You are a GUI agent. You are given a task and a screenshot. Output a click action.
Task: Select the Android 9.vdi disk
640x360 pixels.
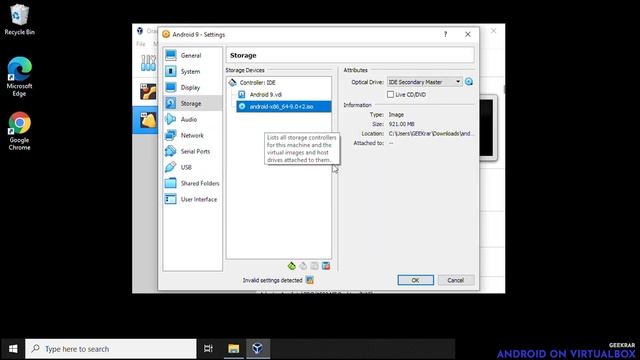pos(265,94)
